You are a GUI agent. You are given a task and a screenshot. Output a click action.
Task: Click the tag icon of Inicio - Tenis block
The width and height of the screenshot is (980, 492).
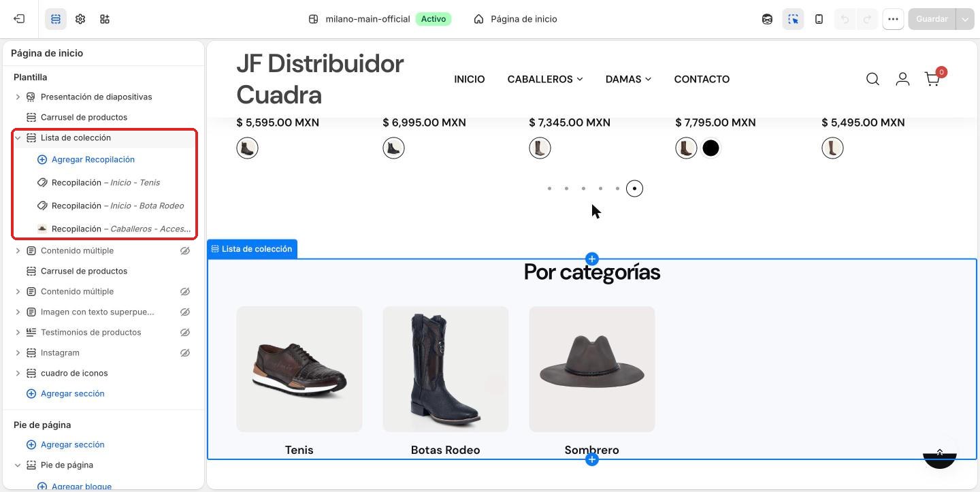(42, 182)
